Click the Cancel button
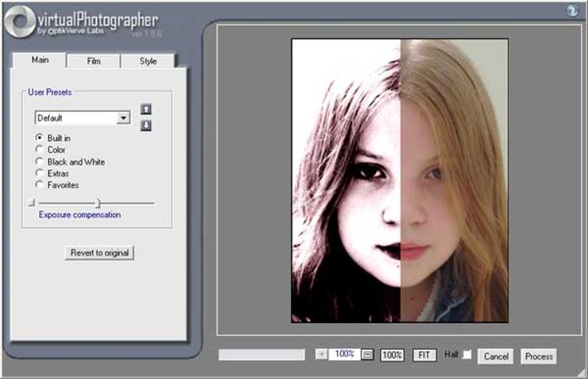 click(x=495, y=356)
